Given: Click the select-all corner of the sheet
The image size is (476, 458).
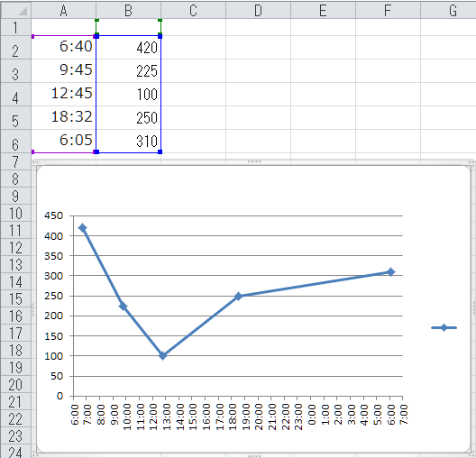Looking at the screenshot, I should pos(16,10).
